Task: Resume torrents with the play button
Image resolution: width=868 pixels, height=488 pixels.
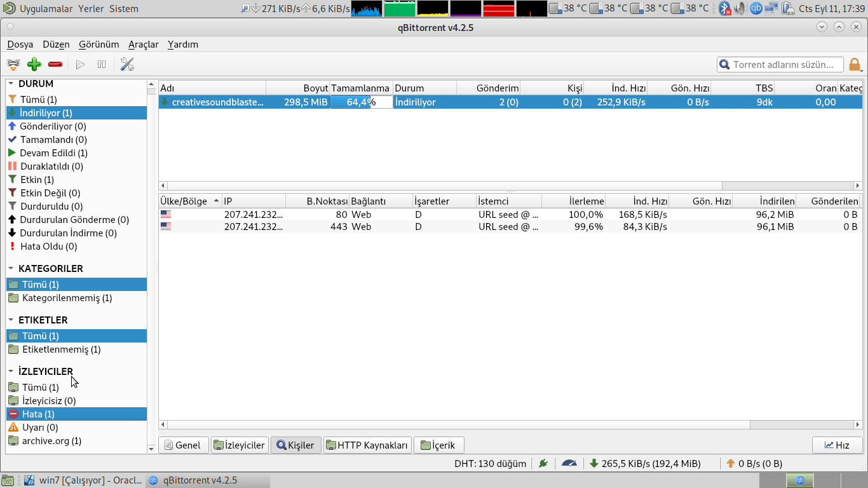Action: tap(80, 64)
